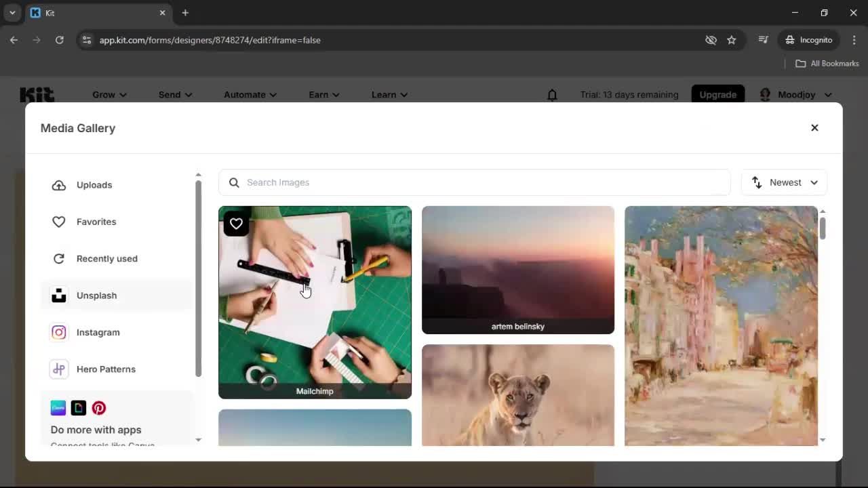Viewport: 868px width, 488px height.
Task: Click the Do more with apps link
Action: click(95, 430)
